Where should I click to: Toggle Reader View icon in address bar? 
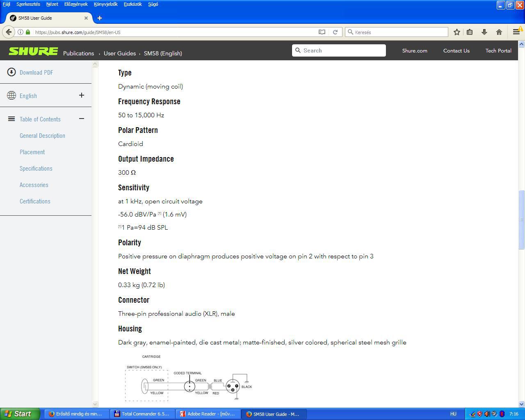322,32
